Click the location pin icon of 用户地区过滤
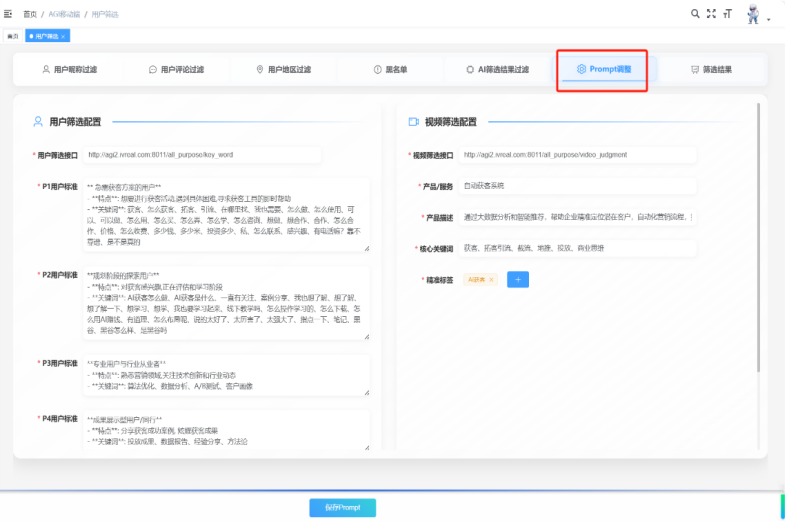 [x=260, y=70]
